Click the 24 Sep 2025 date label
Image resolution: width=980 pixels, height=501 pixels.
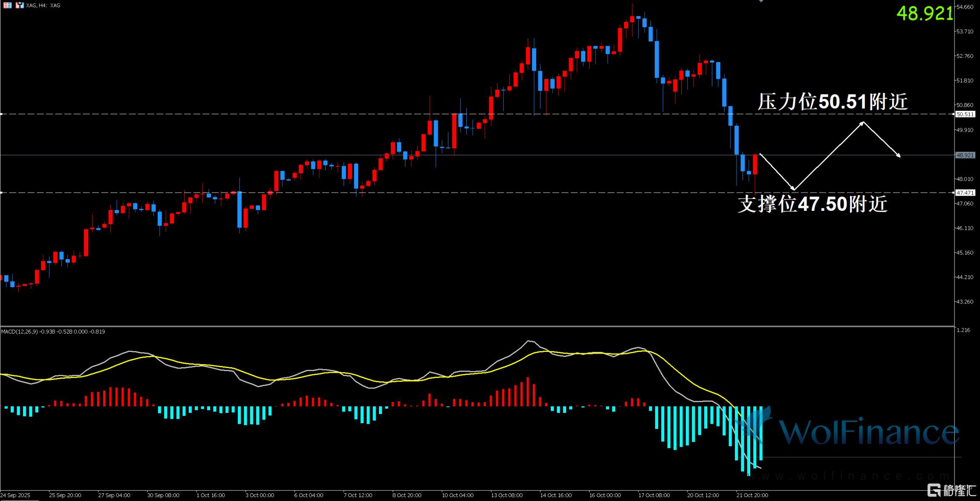pos(16,495)
